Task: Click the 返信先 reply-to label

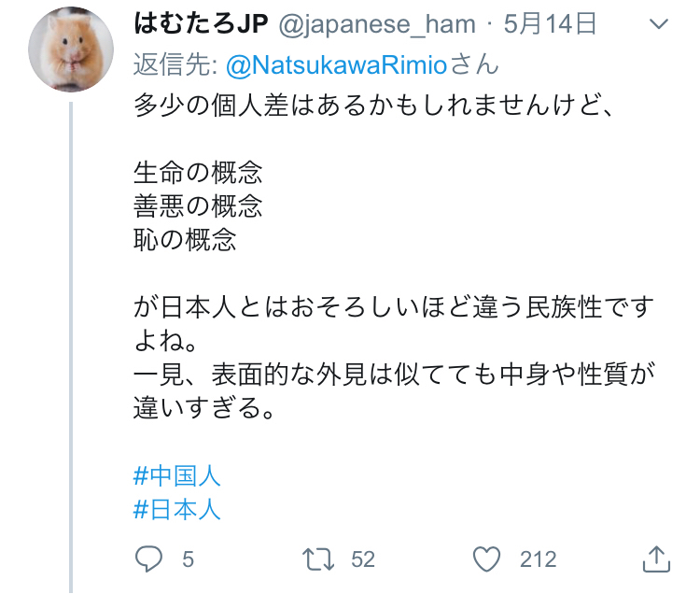Action: (x=175, y=65)
